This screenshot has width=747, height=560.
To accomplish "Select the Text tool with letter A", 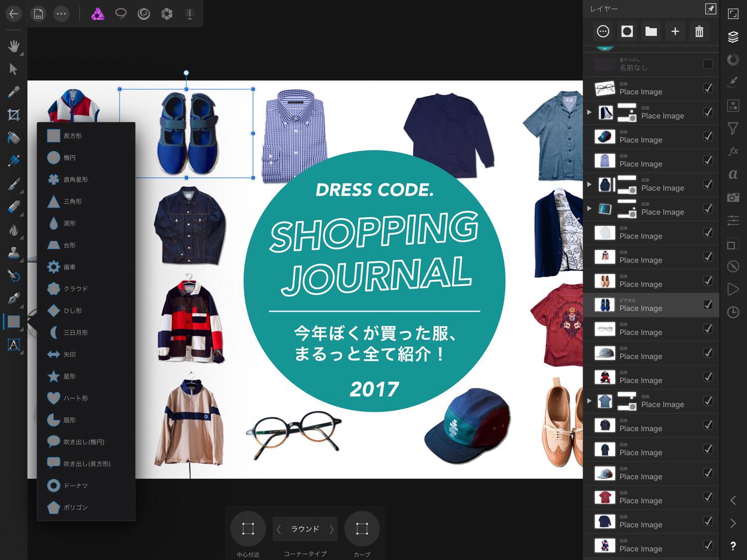I will click(13, 344).
